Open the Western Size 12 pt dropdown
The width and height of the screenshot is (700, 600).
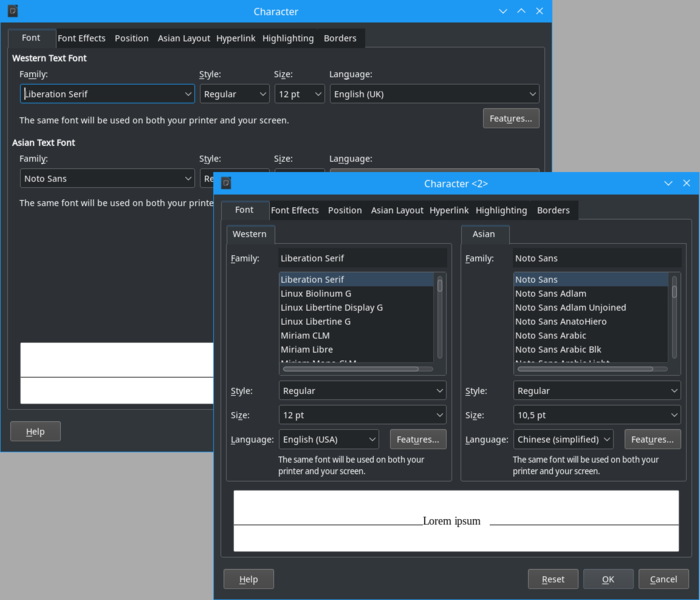click(363, 415)
